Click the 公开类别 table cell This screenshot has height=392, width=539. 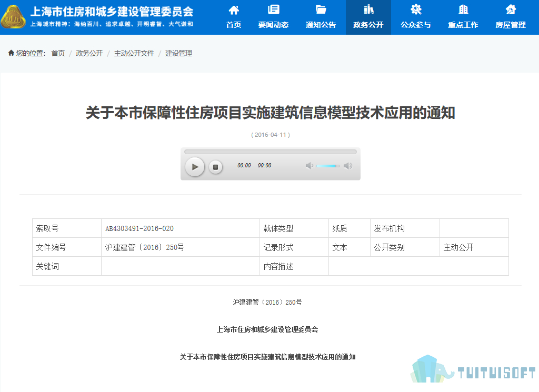(x=405, y=247)
